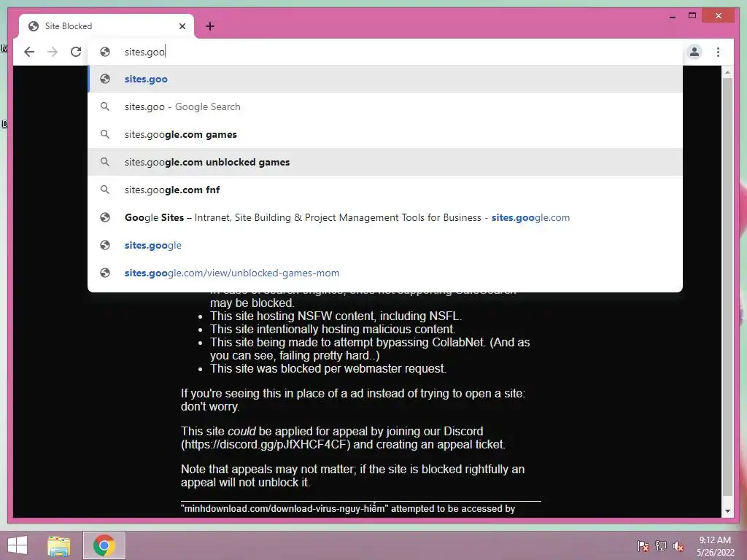
Task: Click Chrome icon in taskbar
Action: pos(104,545)
